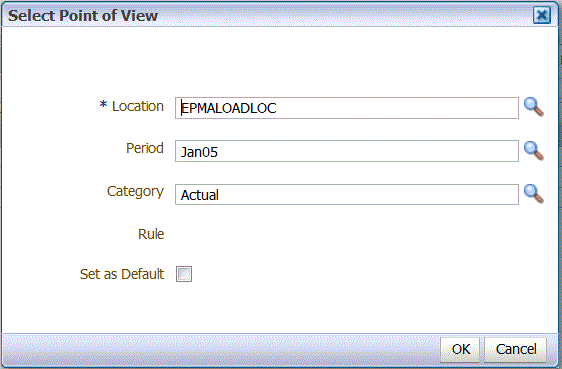Click the footer bar left of OK
Screen dimensions: 562x369
pos(220,349)
